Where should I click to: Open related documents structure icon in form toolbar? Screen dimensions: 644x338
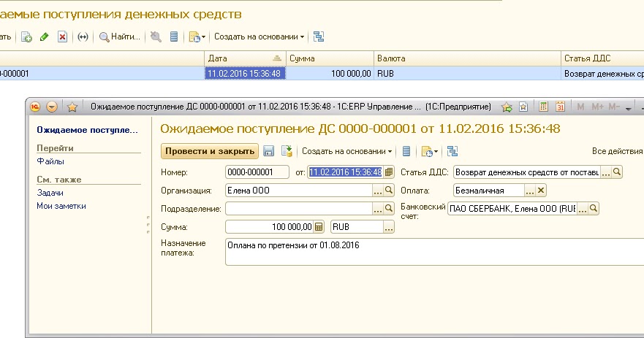[452, 151]
